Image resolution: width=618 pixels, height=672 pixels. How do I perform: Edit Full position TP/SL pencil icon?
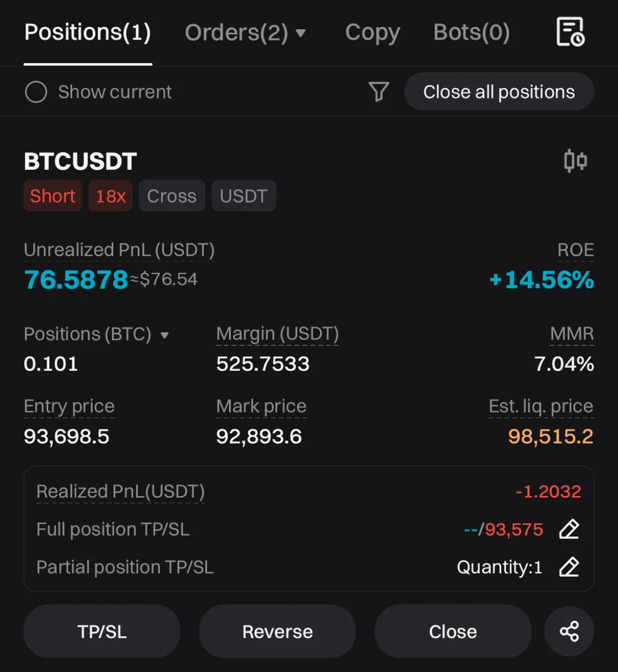[569, 530]
